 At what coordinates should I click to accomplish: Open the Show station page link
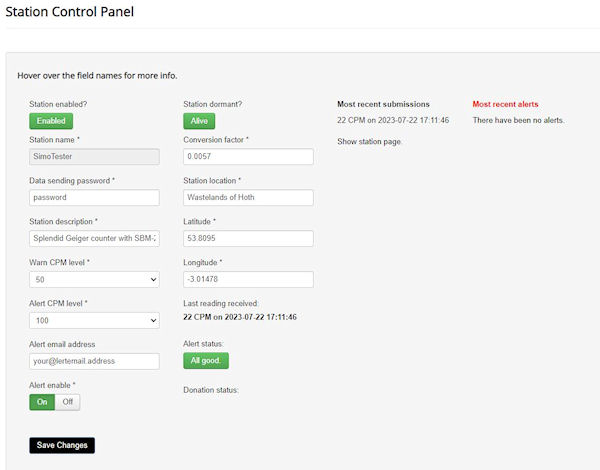(x=369, y=142)
